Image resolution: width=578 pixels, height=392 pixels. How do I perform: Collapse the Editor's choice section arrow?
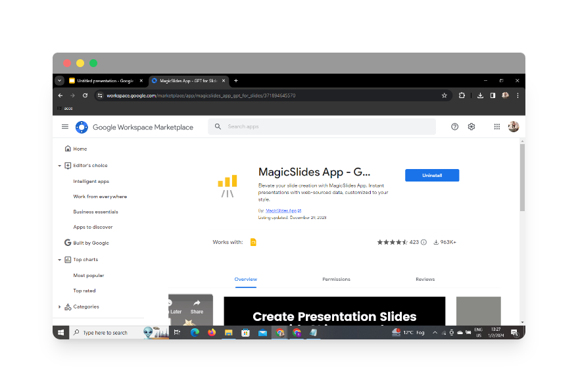pos(59,166)
